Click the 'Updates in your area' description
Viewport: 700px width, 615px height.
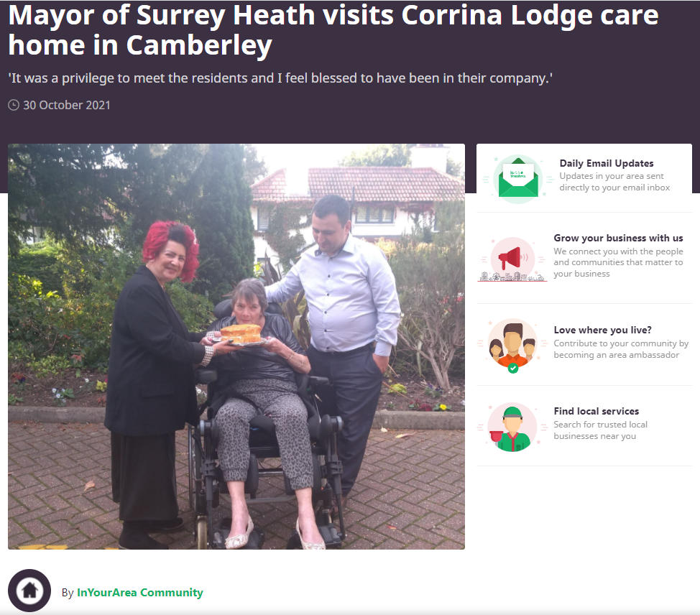click(x=614, y=182)
